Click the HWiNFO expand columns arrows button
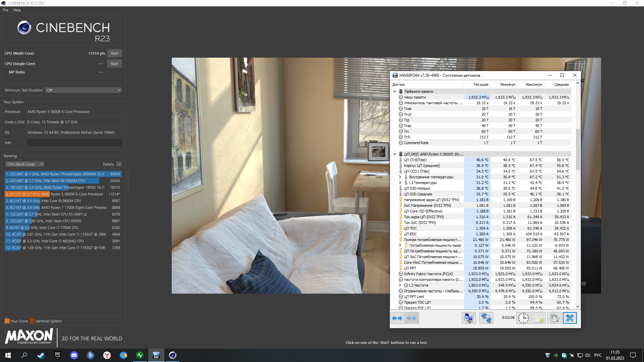This screenshot has width=644, height=362. click(397, 318)
